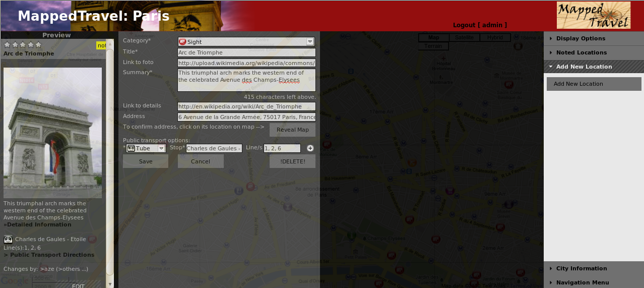644x288 pixels.
Task: Switch map view to Satellite
Action: (x=464, y=38)
